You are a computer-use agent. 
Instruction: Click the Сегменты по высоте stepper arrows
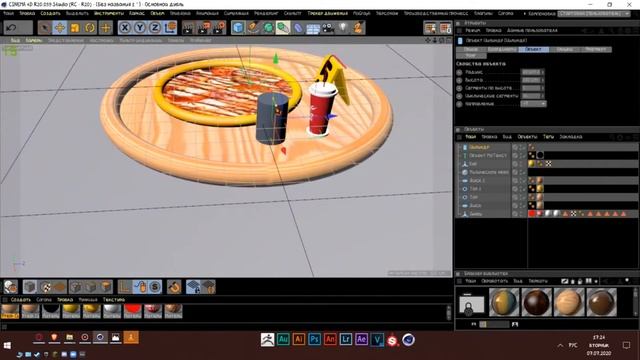(x=542, y=88)
